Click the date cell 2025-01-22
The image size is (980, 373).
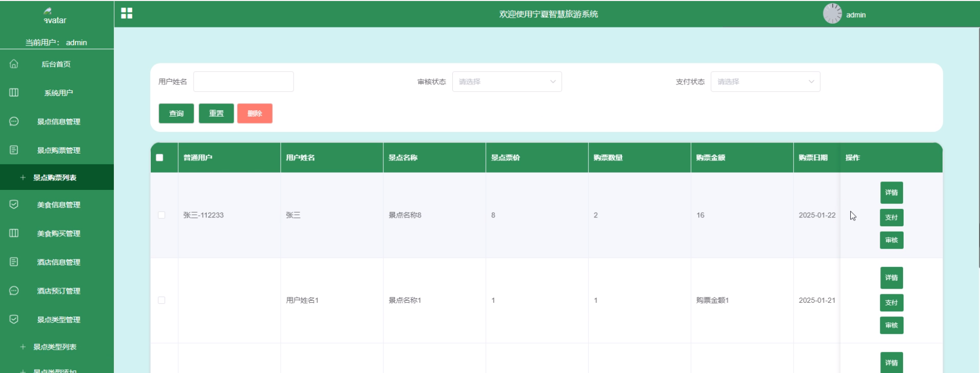817,215
